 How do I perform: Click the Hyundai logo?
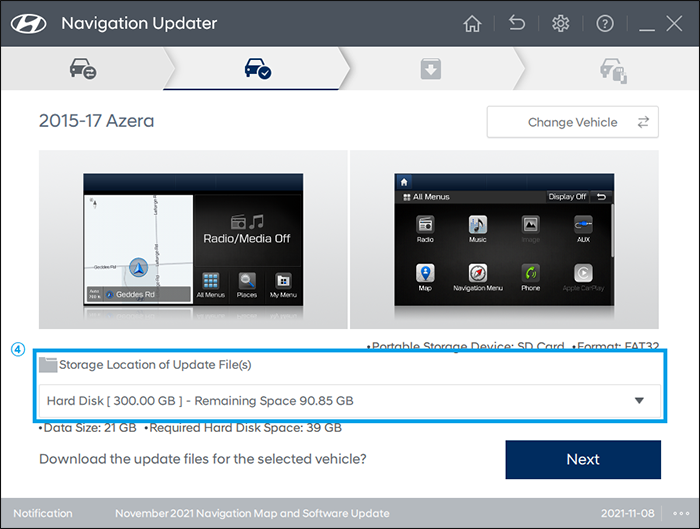point(28,24)
